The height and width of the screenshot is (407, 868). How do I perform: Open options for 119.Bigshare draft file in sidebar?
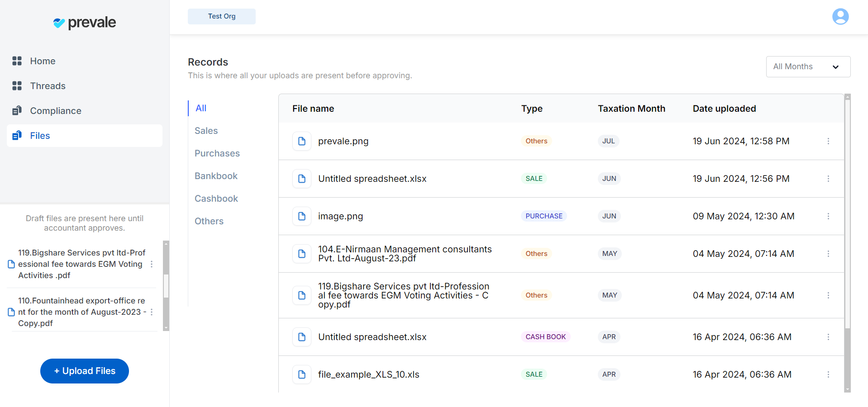click(x=152, y=264)
